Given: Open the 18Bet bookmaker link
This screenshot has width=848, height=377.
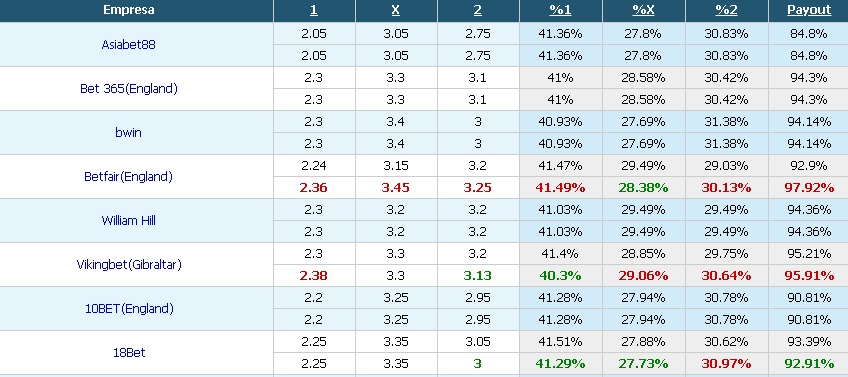Looking at the screenshot, I should [129, 352].
